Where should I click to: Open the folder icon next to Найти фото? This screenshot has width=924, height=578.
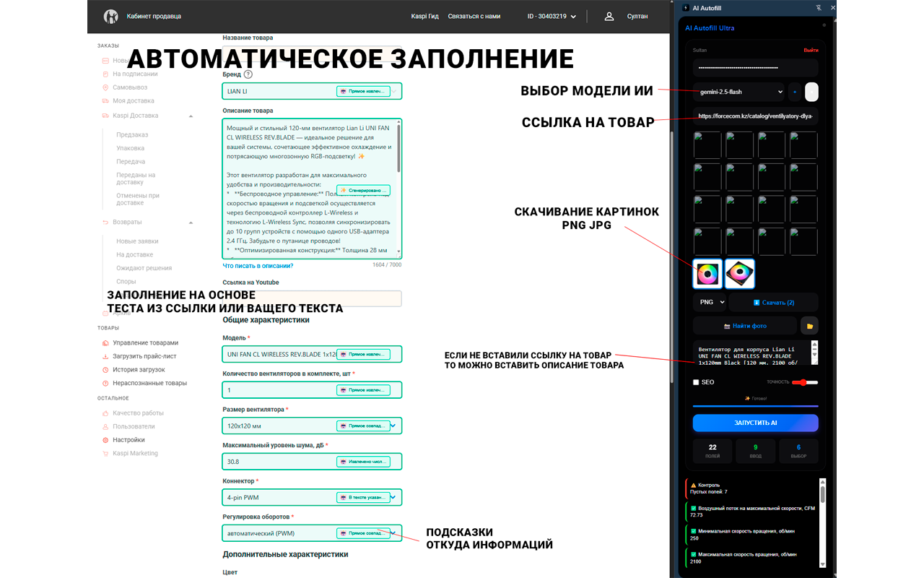(809, 326)
